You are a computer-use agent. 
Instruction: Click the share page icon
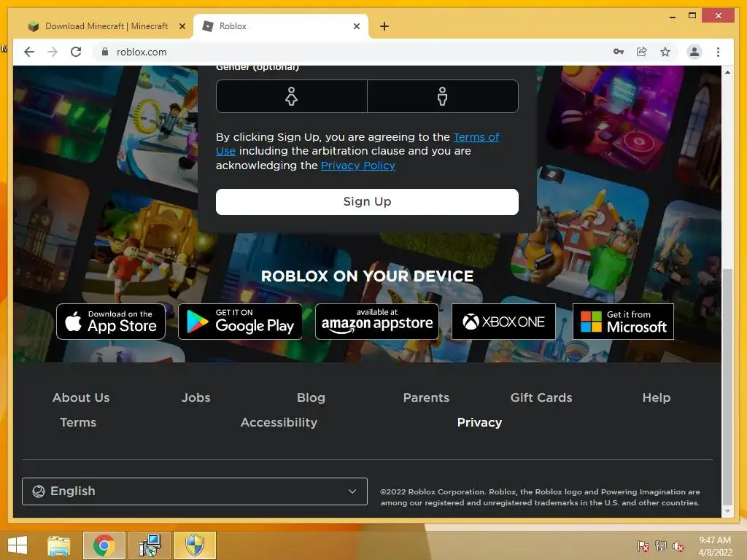[642, 52]
